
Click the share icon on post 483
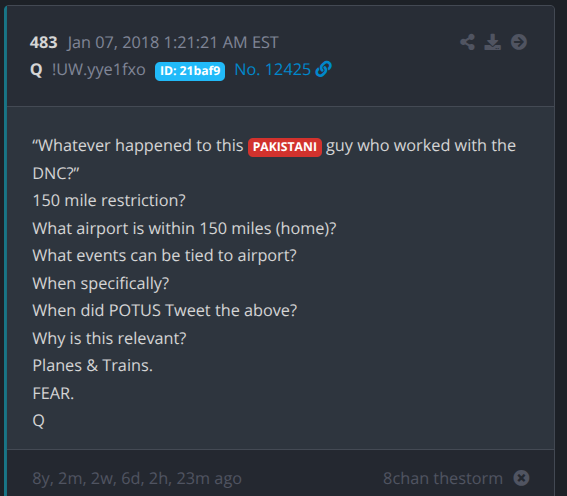(x=467, y=42)
